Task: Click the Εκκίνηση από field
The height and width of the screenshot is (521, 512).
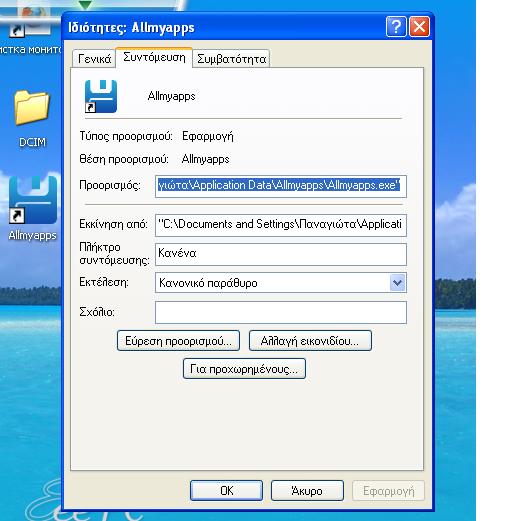Action: pyautogui.click(x=281, y=225)
